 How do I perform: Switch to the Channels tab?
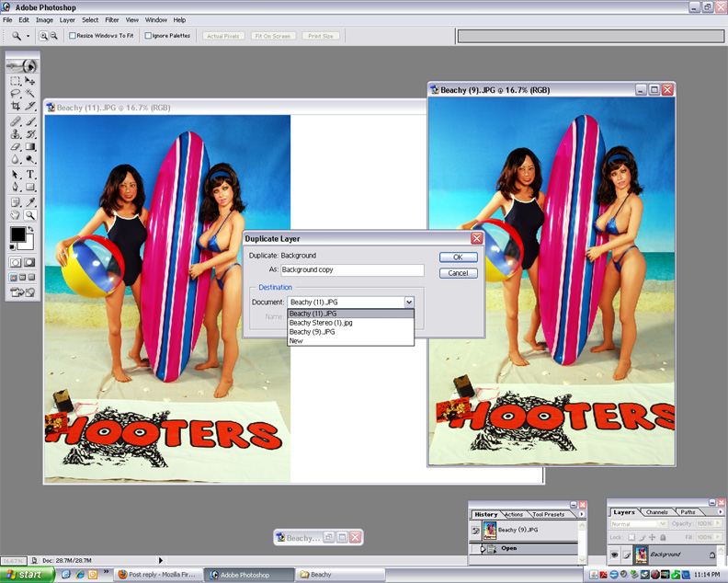(656, 512)
